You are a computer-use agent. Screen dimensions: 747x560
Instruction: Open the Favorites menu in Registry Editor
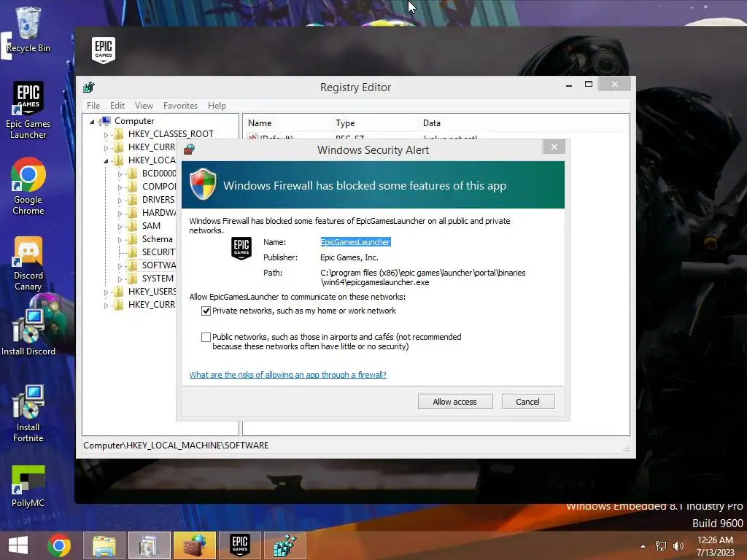[x=180, y=106]
